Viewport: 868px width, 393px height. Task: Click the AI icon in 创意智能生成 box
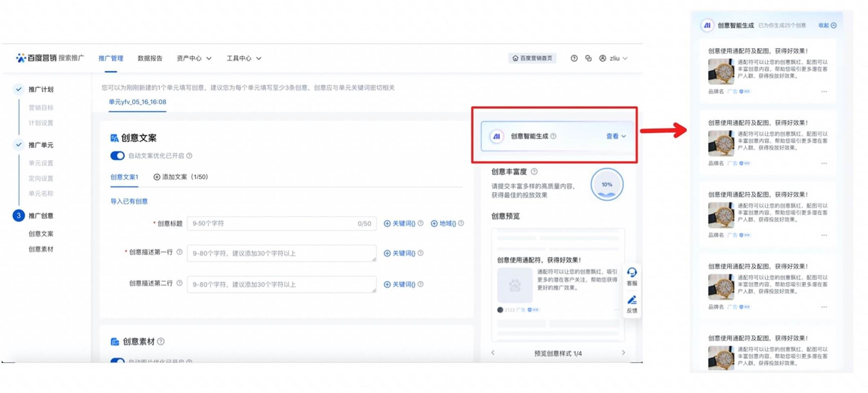(x=496, y=136)
